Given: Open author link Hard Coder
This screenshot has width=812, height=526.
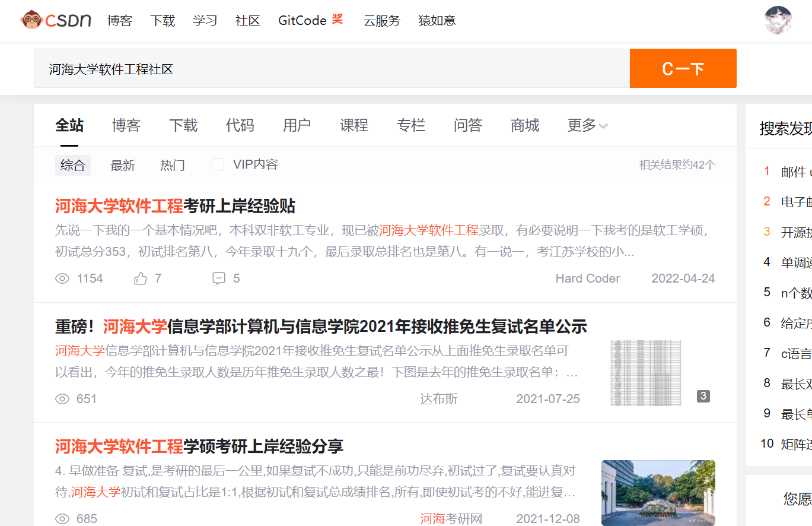Looking at the screenshot, I should (x=587, y=278).
